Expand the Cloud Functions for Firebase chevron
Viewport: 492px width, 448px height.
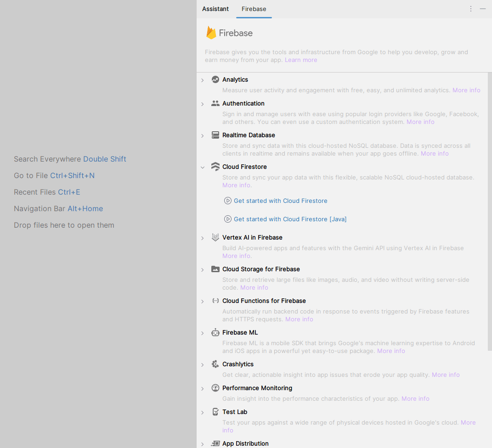(x=203, y=302)
